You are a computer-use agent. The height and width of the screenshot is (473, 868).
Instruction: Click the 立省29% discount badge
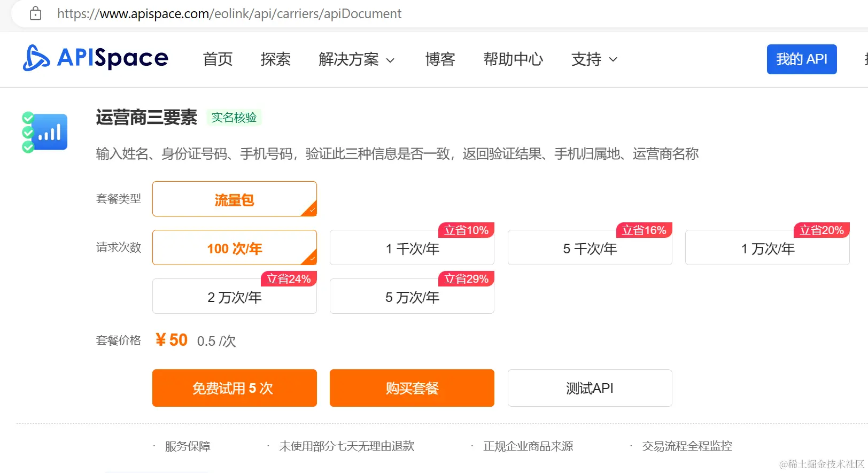(x=466, y=278)
